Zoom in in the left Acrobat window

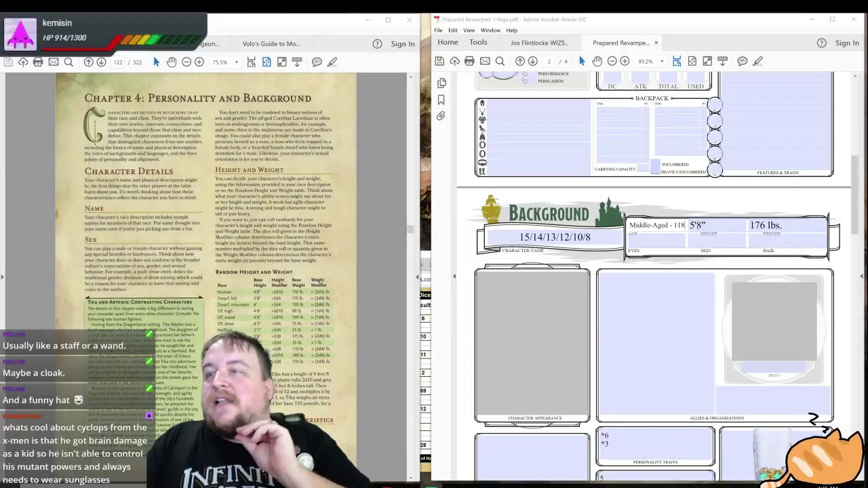[x=199, y=62]
